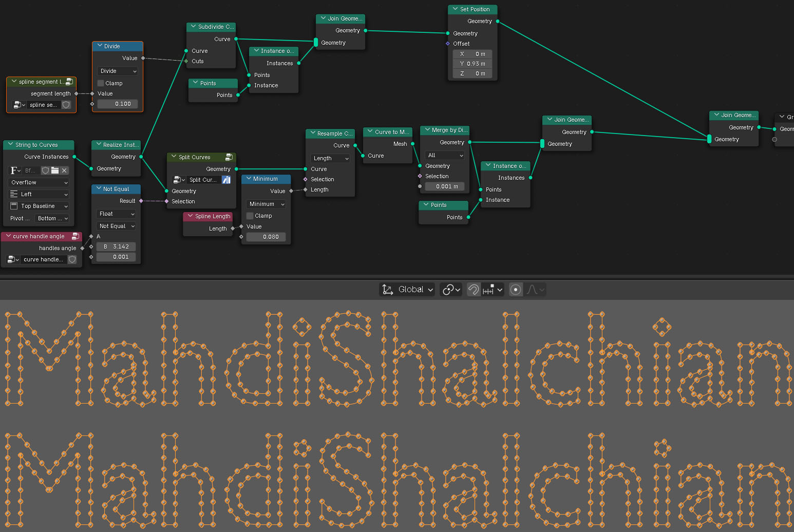Click the 0.100 value field in Divide node

coord(118,104)
